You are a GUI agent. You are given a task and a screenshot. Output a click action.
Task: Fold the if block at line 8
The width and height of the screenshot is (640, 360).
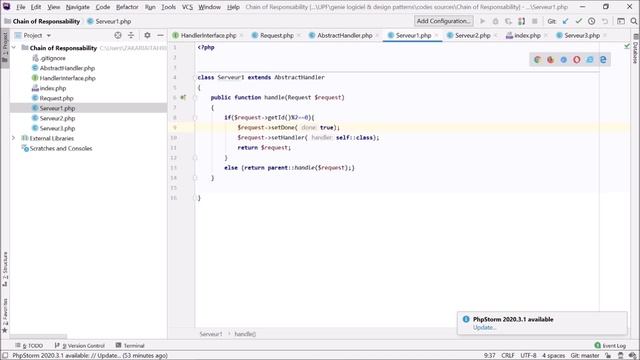195,118
